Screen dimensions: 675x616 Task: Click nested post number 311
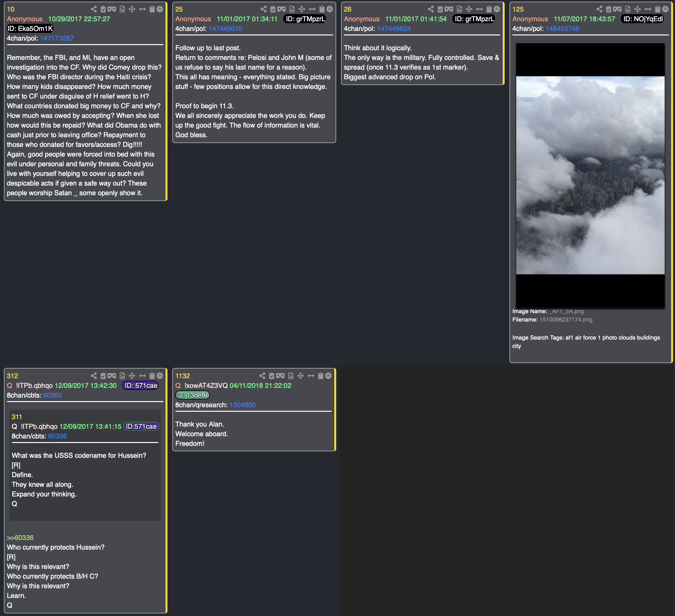pyautogui.click(x=17, y=417)
